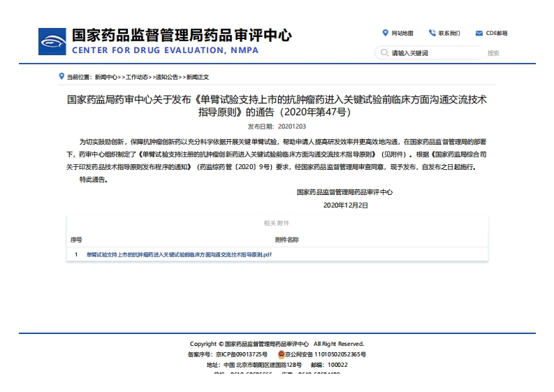
Task: Focus the 请输入关键词 search field
Action: (x=433, y=53)
